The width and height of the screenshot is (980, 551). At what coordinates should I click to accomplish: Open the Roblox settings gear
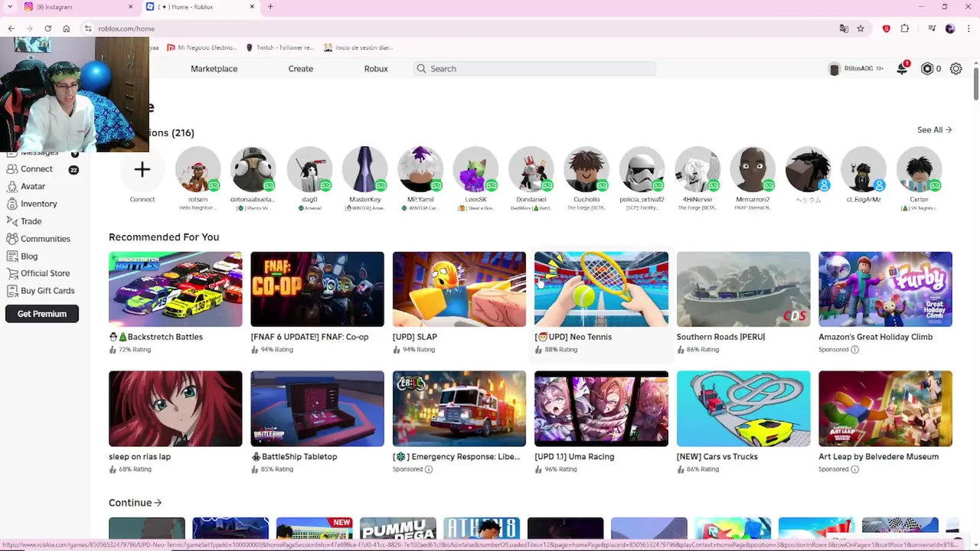point(956,69)
